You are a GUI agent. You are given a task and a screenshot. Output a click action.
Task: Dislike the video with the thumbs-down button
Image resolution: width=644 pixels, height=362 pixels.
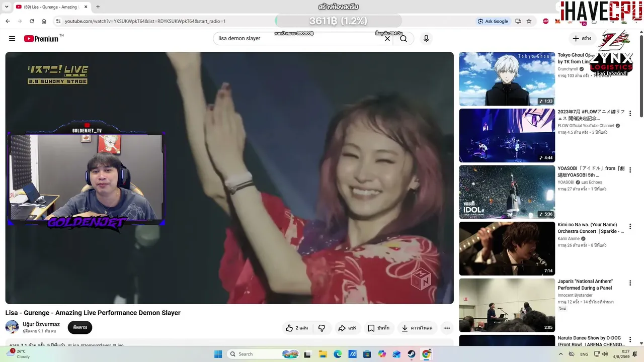[x=321, y=328]
